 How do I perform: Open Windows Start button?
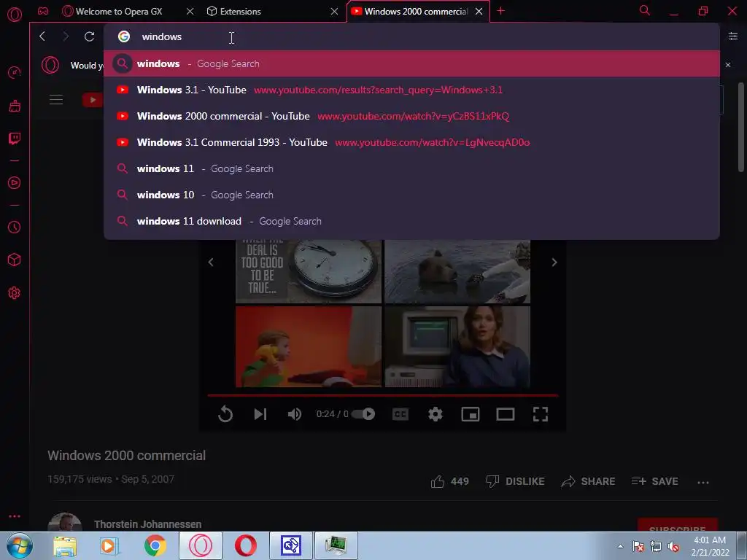tap(20, 545)
